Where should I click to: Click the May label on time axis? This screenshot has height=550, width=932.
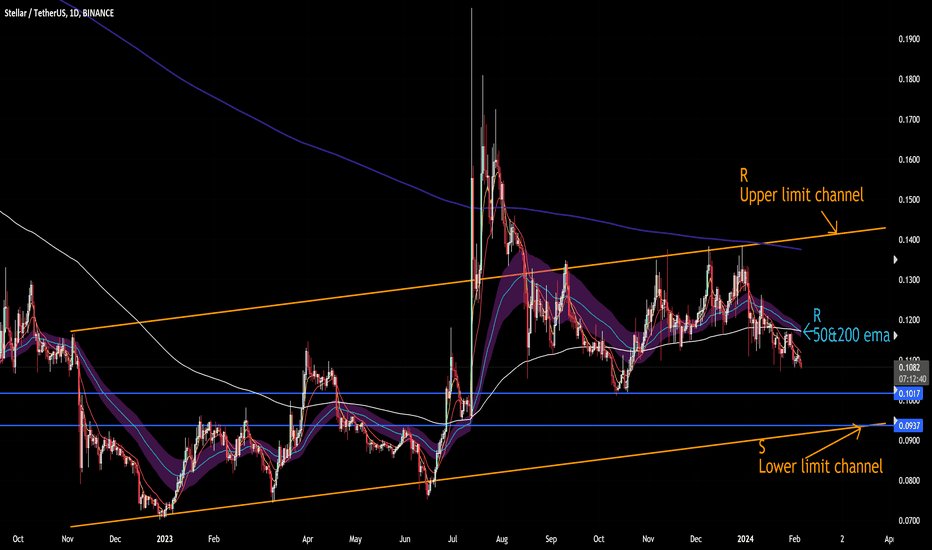click(355, 539)
